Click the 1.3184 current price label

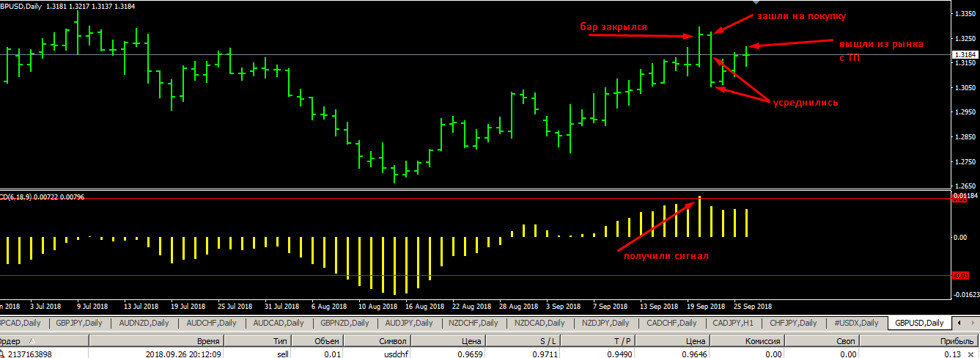[965, 54]
